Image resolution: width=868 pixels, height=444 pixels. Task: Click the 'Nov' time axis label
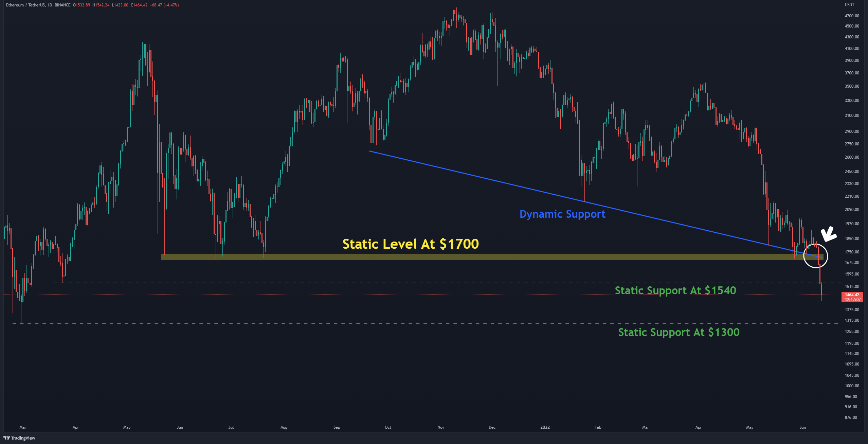pos(441,427)
